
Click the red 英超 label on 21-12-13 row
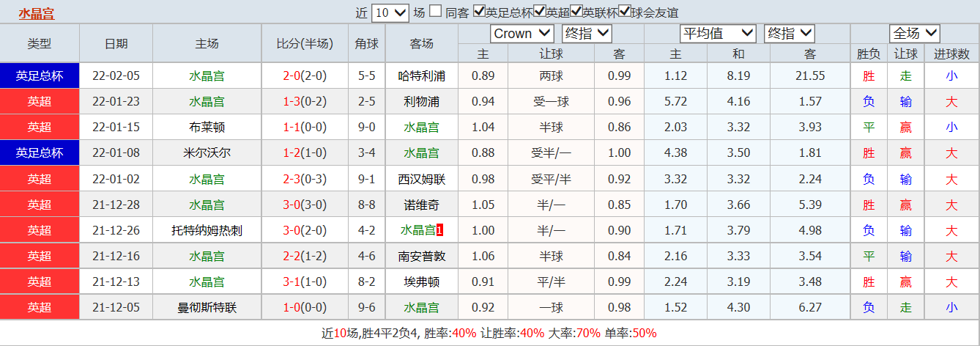pos(40,281)
